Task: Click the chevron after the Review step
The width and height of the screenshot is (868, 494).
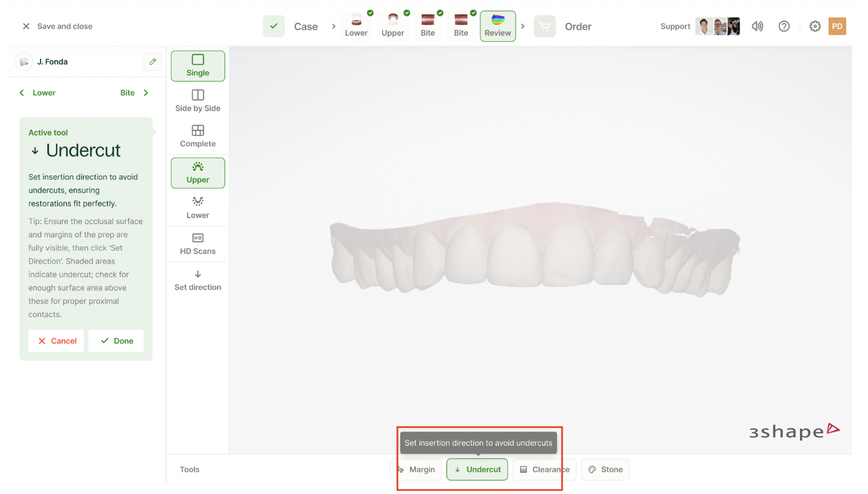Action: click(x=523, y=26)
